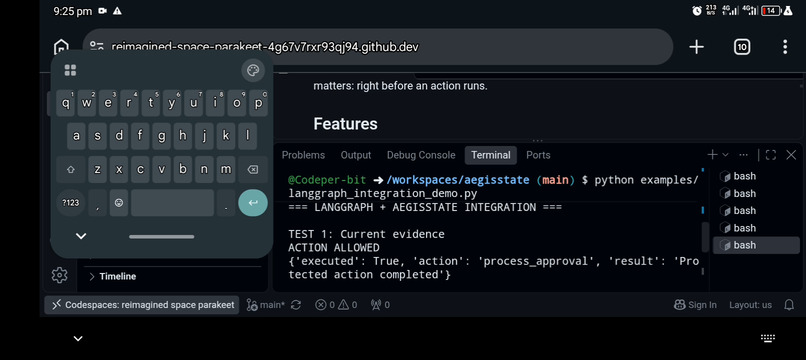
Task: Open a new browser tab with plus
Action: click(x=696, y=47)
